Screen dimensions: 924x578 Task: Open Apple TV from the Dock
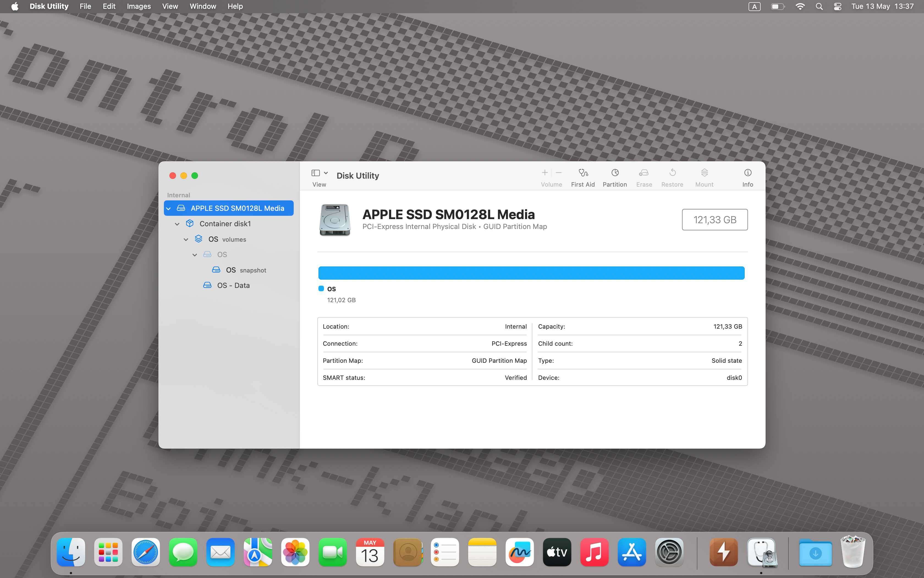(x=557, y=552)
